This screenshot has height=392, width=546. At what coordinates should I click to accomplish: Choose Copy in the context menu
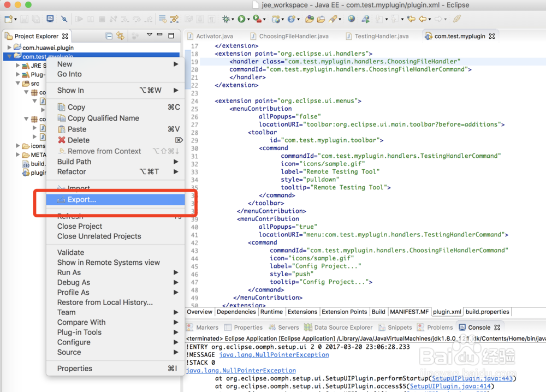coord(115,107)
